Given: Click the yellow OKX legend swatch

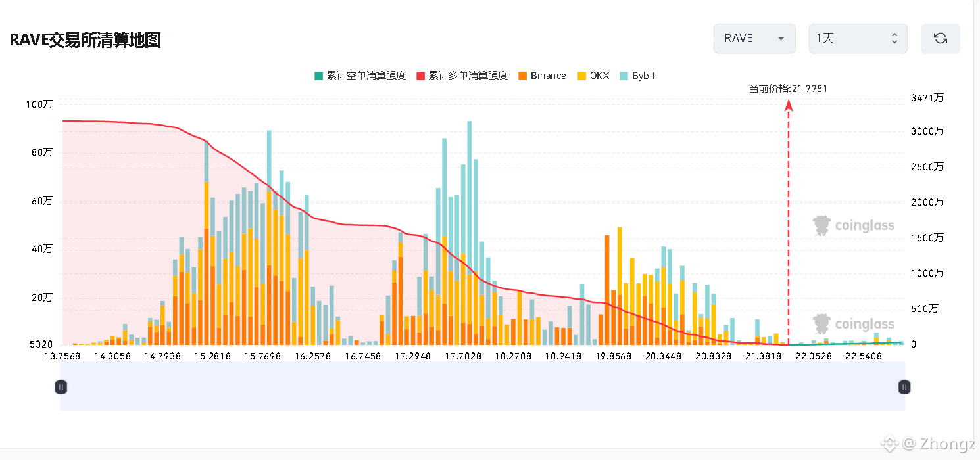Looking at the screenshot, I should [x=581, y=76].
